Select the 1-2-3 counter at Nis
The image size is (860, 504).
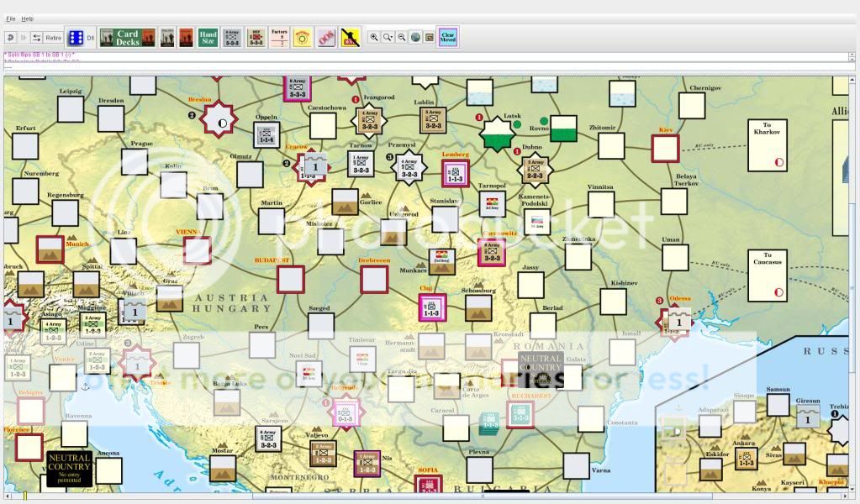point(367,464)
